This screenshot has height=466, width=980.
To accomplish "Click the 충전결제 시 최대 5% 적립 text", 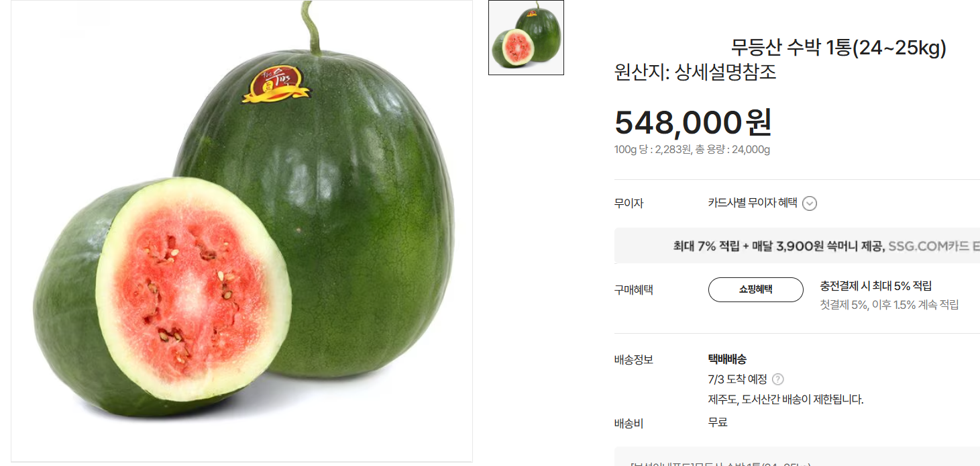I will [875, 286].
